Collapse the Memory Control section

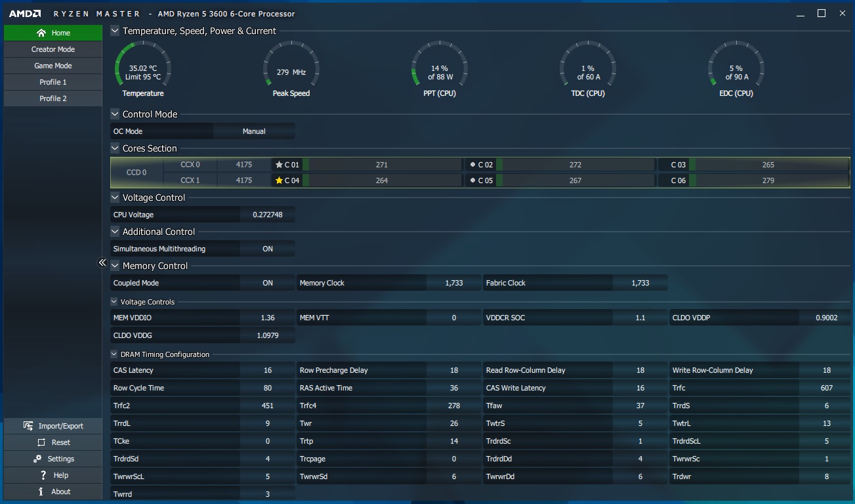click(115, 266)
